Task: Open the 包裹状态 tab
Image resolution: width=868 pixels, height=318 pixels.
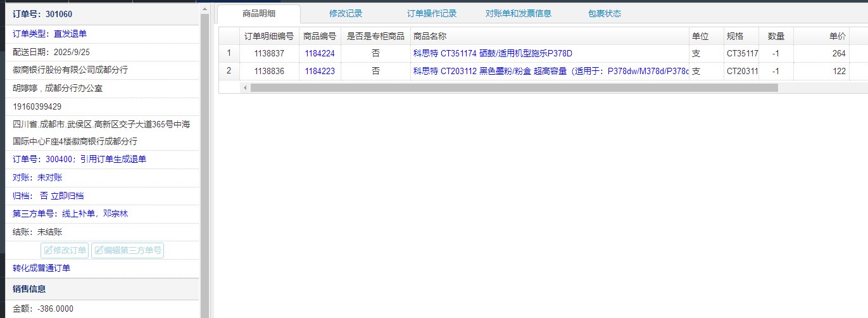Action: pyautogui.click(x=604, y=13)
